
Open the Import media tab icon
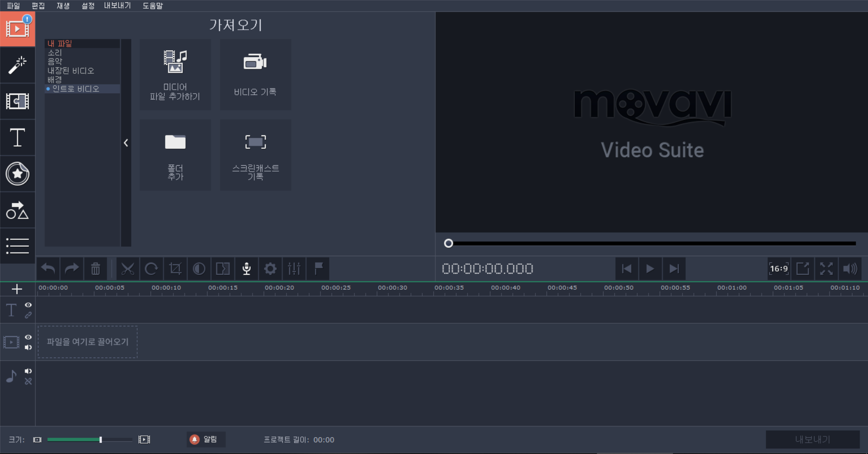pyautogui.click(x=17, y=29)
